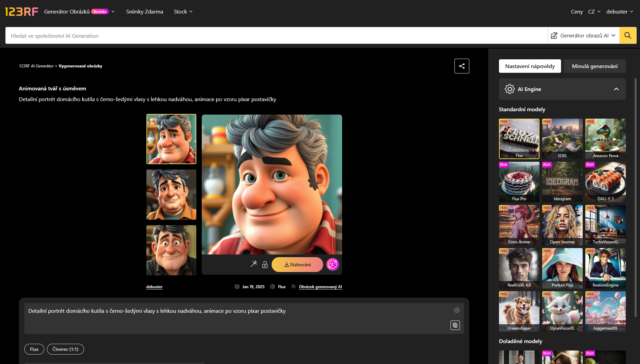Click the Stahování download button
Image resolution: width=640 pixels, height=364 pixels.
click(297, 265)
